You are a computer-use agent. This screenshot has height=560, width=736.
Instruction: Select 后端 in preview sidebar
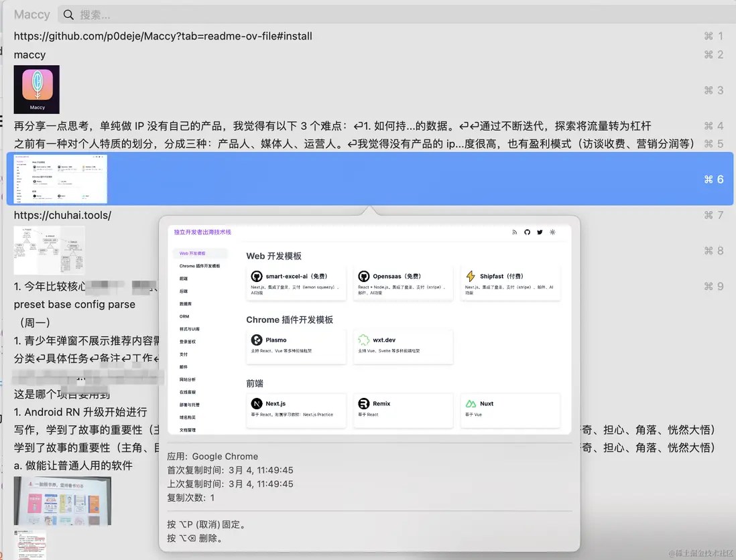tap(184, 291)
